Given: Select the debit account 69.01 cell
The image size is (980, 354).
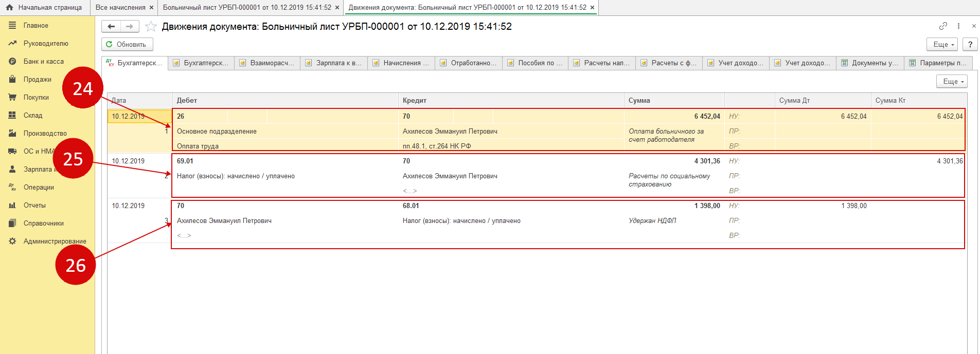Looking at the screenshot, I should (185, 161).
